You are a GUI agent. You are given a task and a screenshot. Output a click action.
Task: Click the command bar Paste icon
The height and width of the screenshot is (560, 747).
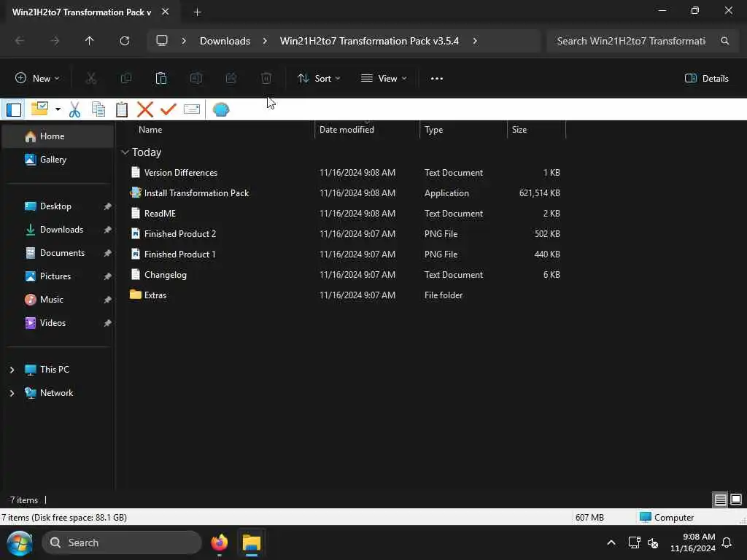(x=161, y=79)
